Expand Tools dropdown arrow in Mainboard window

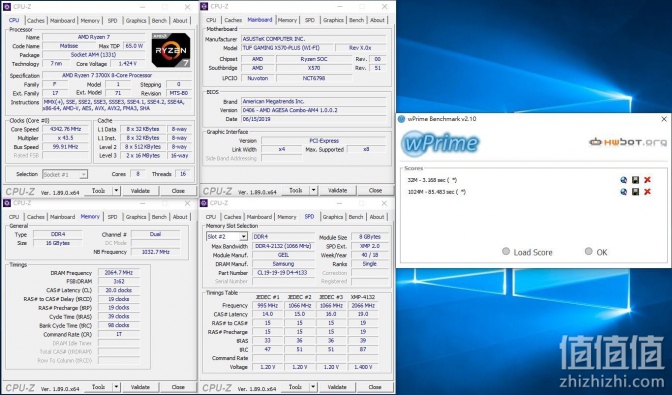pos(313,190)
